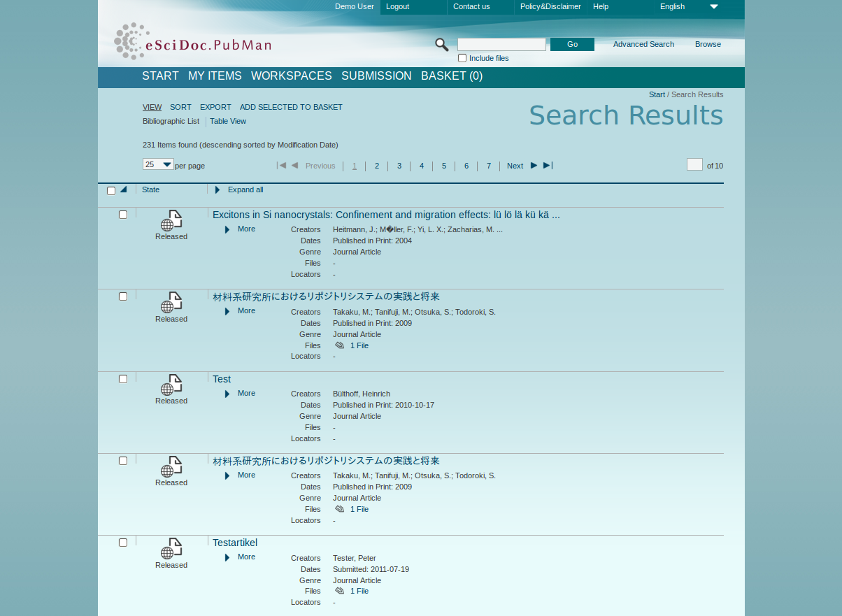This screenshot has height=616, width=842.
Task: Open the items per page dropdown
Action: pos(158,164)
